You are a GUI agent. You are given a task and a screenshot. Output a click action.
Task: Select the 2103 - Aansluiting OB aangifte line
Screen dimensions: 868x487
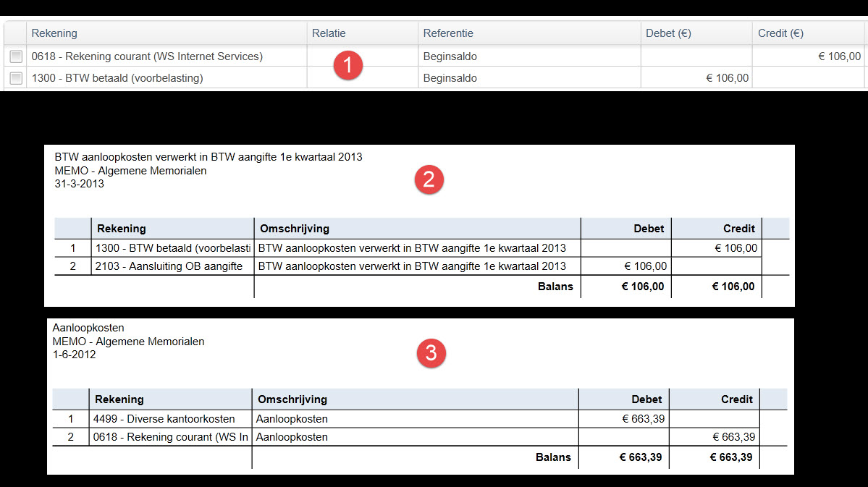pyautogui.click(x=169, y=266)
